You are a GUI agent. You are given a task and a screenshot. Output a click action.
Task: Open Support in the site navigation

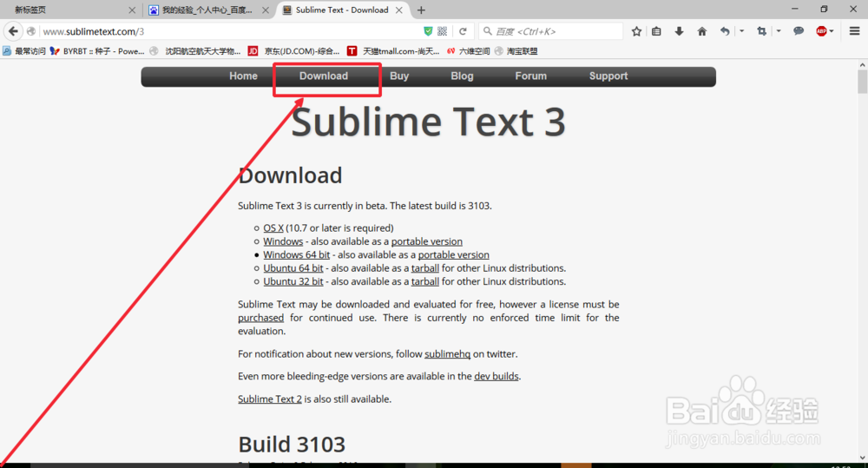click(608, 76)
